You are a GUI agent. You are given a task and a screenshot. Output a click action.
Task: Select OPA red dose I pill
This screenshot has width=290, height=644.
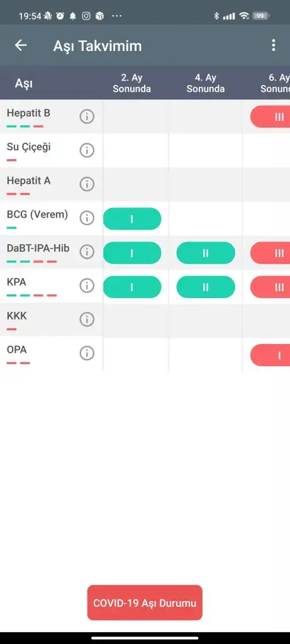coord(270,355)
